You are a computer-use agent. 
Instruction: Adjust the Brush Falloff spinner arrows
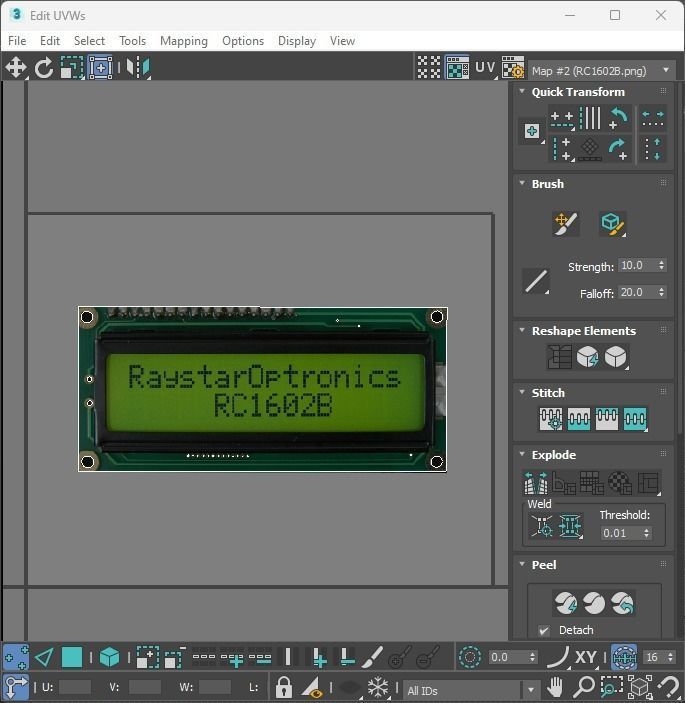[x=661, y=292]
